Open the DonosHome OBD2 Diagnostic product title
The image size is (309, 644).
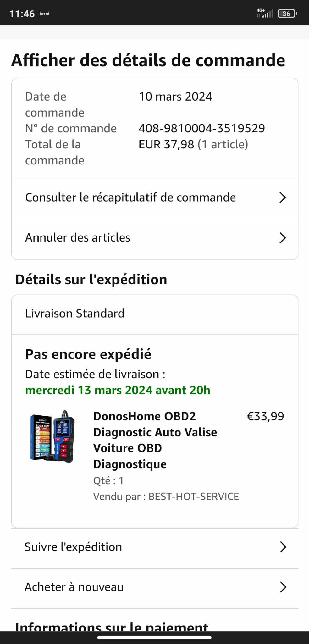(155, 440)
